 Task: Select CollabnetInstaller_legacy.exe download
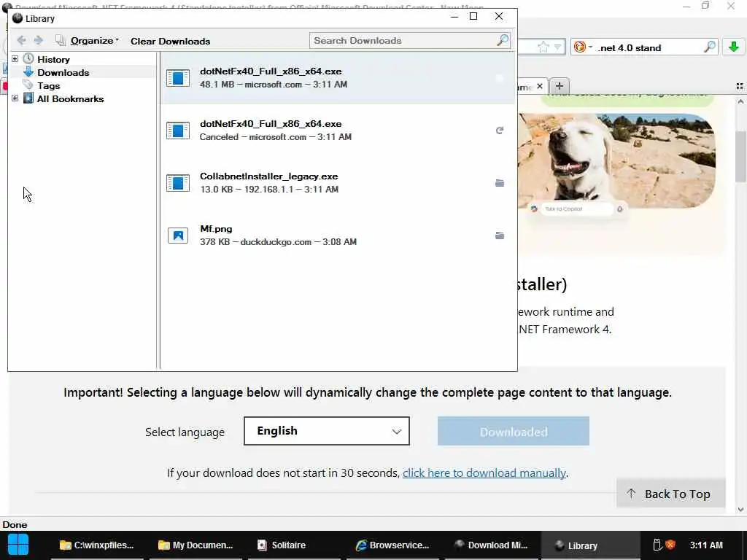[337, 182]
